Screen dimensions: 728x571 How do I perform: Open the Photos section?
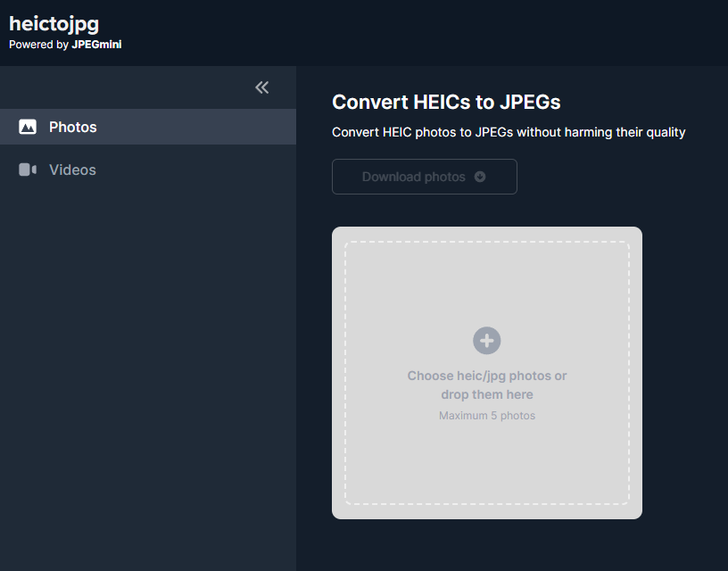pos(148,127)
